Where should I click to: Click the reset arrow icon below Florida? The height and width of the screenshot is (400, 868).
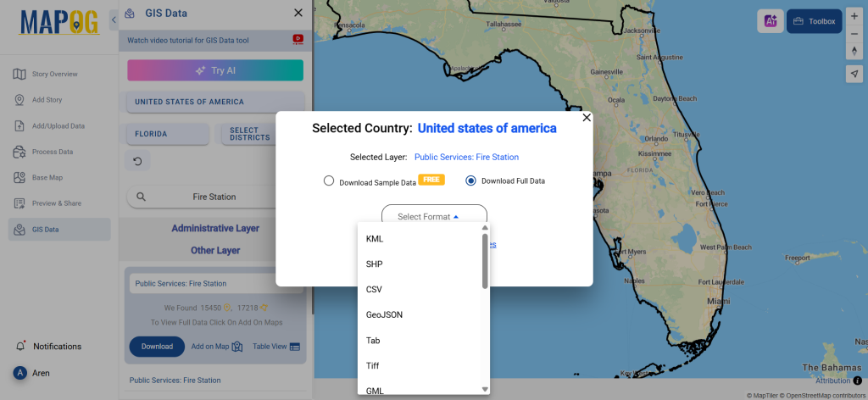pyautogui.click(x=137, y=161)
